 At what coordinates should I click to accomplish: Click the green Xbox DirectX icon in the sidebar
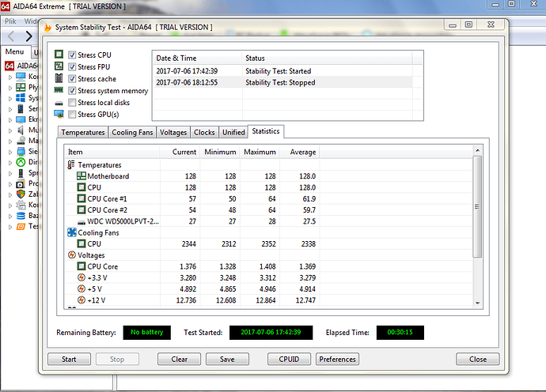click(x=21, y=162)
